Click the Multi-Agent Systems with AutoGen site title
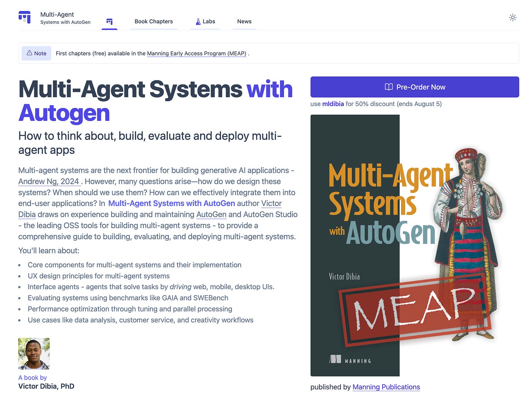Viewport: 532px width, 412px height. 65,18
